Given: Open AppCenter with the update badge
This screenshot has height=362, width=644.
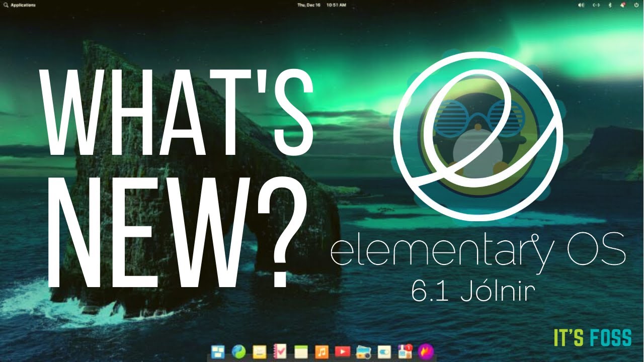Looking at the screenshot, I should 405,351.
